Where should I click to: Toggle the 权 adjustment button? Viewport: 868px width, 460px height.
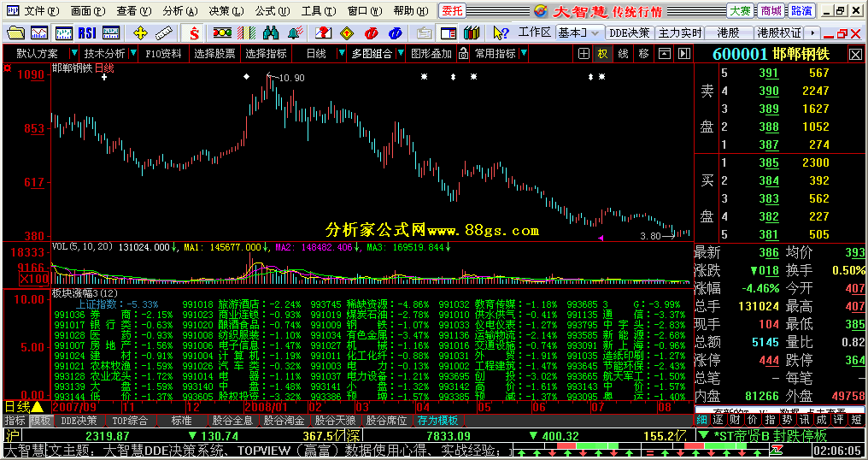coord(603,54)
